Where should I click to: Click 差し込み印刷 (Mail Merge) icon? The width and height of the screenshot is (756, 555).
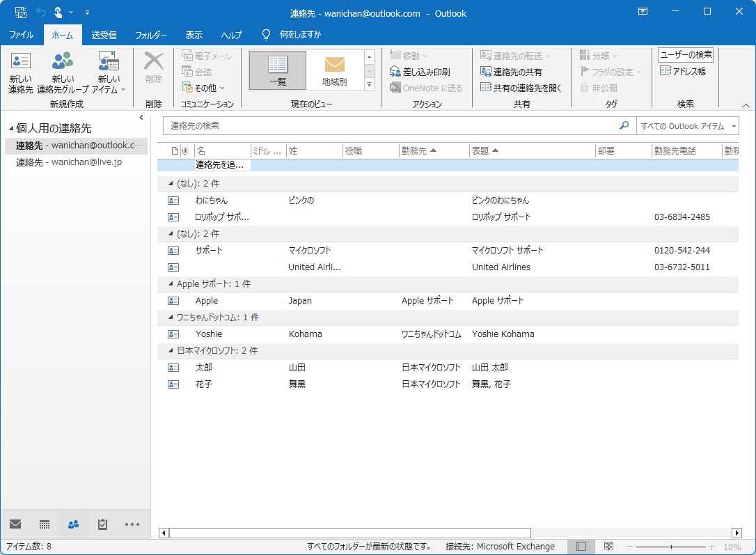(395, 72)
